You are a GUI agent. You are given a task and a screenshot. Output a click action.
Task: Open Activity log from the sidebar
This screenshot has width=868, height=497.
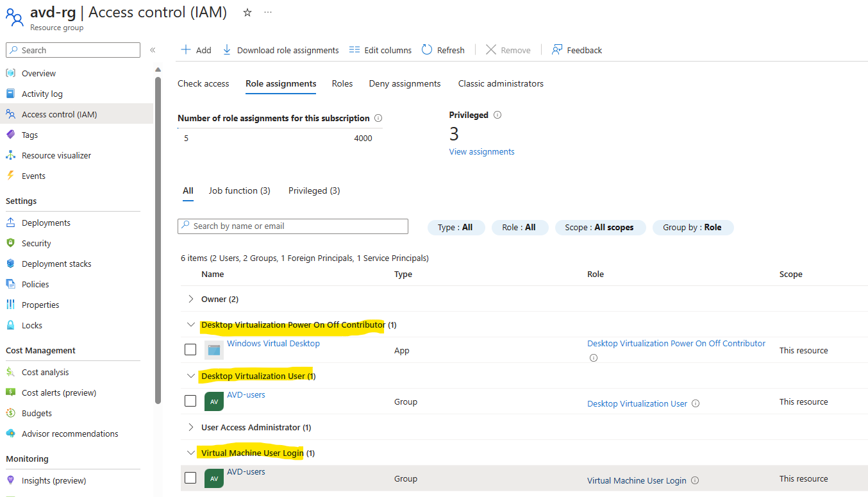point(42,94)
